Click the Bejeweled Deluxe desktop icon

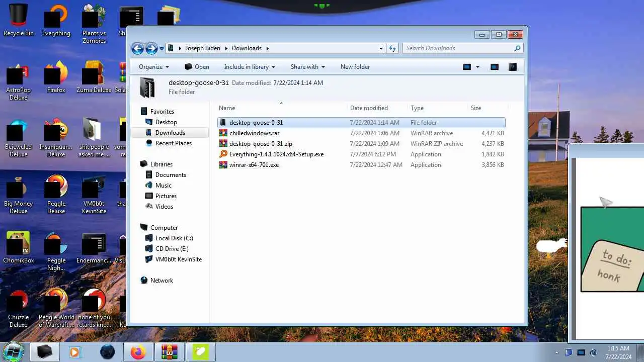19,137
